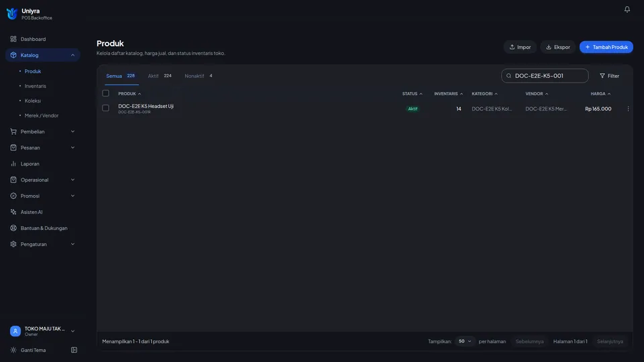Click the Dashboard grid icon
This screenshot has width=644, height=362.
coord(13,39)
